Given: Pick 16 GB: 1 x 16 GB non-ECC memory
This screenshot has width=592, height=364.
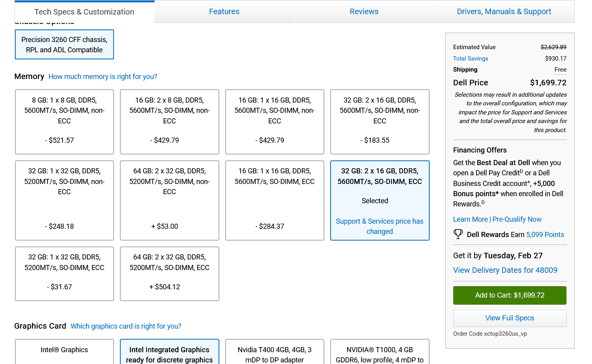Looking at the screenshot, I should click(275, 122).
